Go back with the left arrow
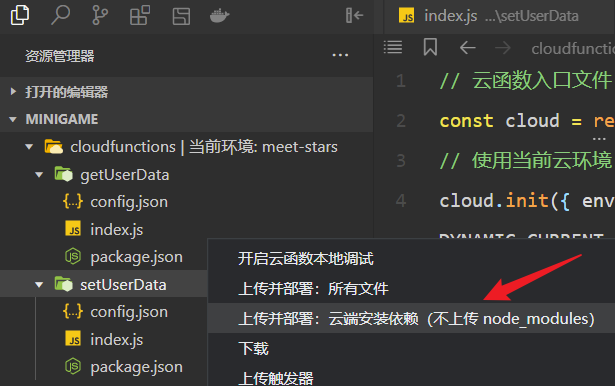The width and height of the screenshot is (615, 386). (468, 48)
